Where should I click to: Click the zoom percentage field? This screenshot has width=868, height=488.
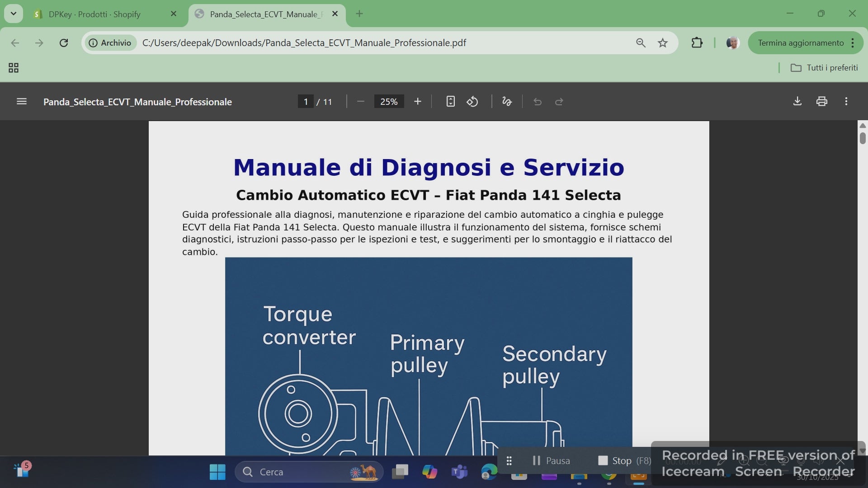[x=389, y=102]
